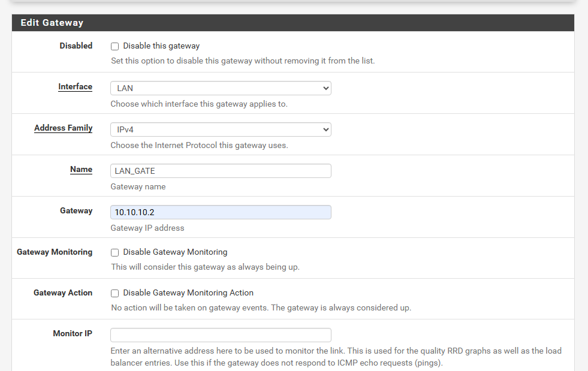Image resolution: width=588 pixels, height=371 pixels.
Task: Click the underlined Interface help link
Action: pos(75,86)
